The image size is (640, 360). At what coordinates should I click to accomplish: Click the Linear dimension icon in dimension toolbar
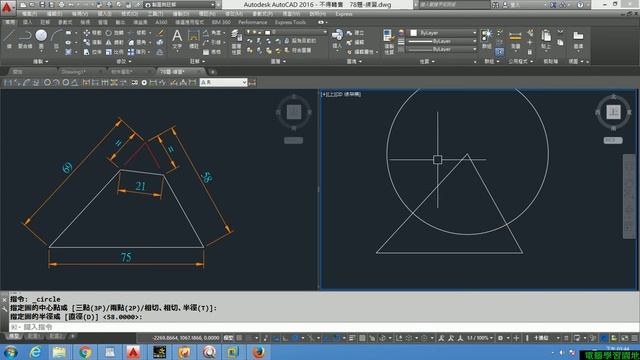coord(7,82)
